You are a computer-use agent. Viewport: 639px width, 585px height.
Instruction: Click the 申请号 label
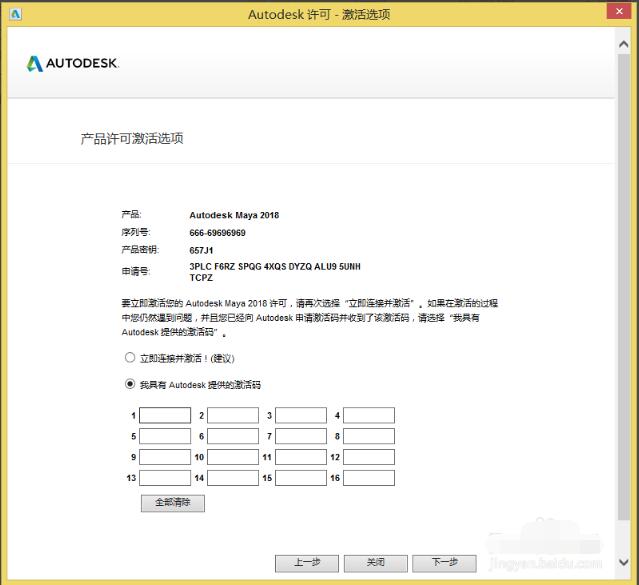click(136, 271)
